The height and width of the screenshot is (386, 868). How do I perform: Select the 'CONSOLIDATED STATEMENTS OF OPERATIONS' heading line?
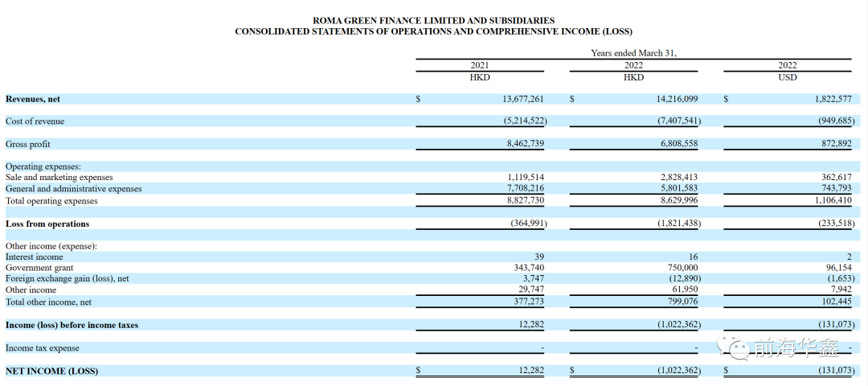pyautogui.click(x=433, y=31)
